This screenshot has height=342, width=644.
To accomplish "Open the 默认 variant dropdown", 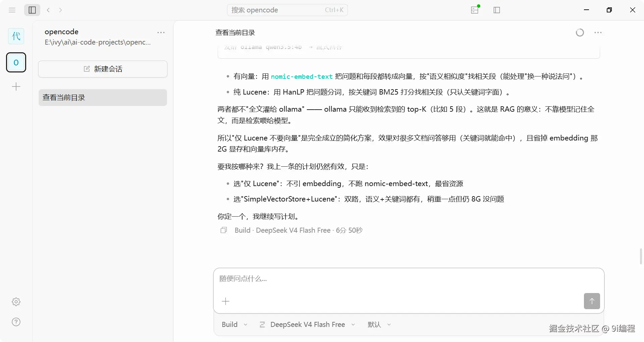I will 379,325.
